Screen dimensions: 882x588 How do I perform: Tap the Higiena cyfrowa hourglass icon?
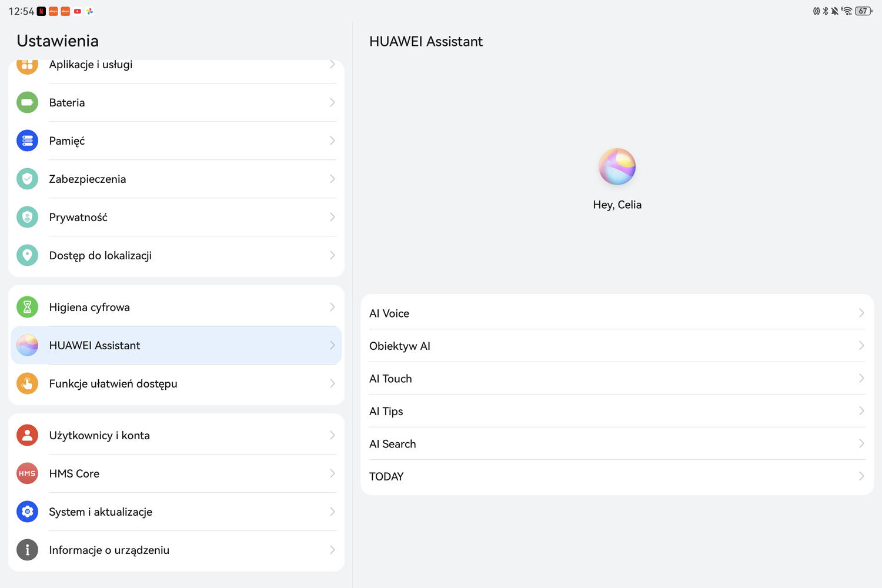pos(27,307)
